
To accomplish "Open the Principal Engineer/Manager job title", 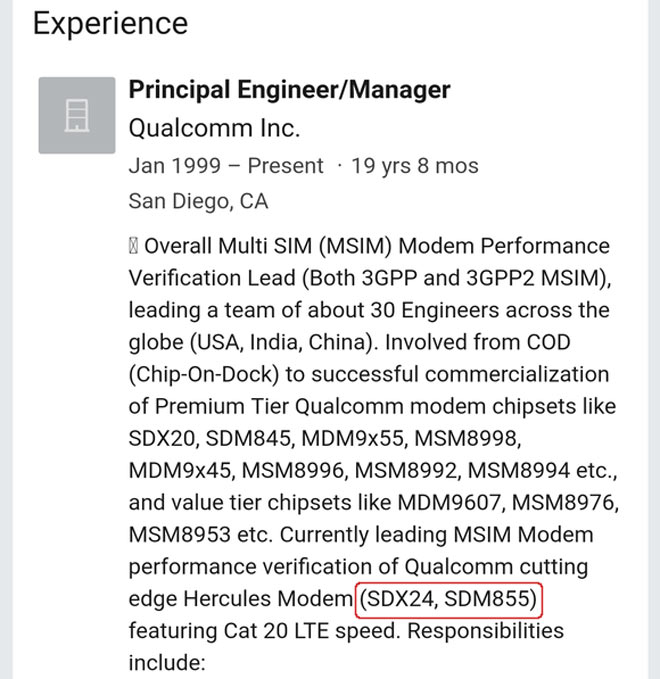I will pos(289,90).
